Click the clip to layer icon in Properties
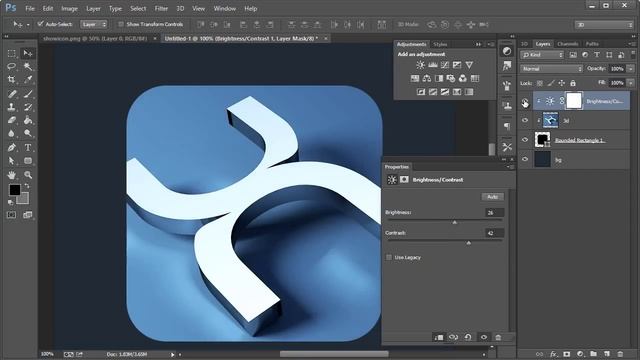 (x=439, y=337)
